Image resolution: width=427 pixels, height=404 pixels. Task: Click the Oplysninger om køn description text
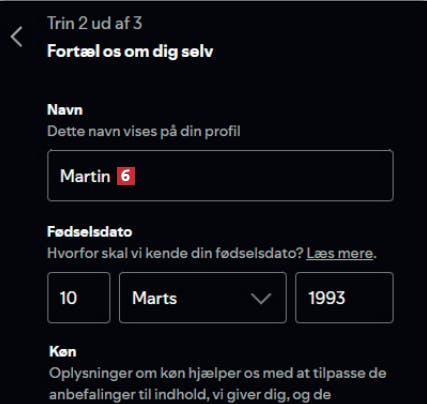tap(218, 373)
